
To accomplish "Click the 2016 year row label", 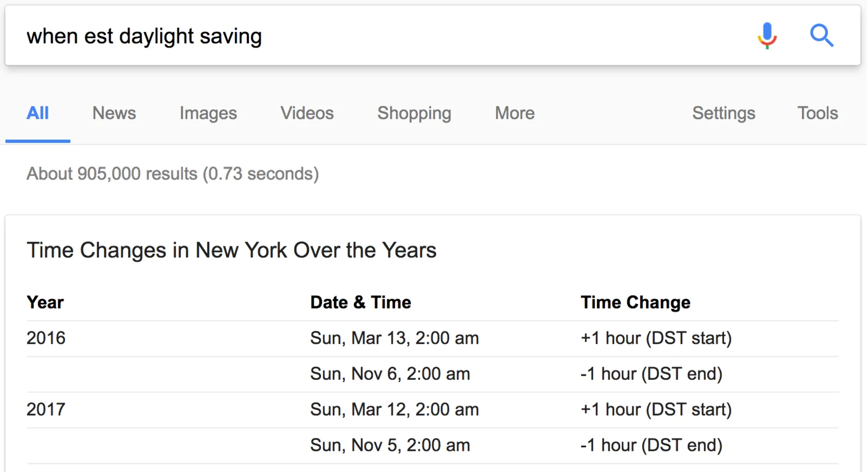I will tap(46, 338).
